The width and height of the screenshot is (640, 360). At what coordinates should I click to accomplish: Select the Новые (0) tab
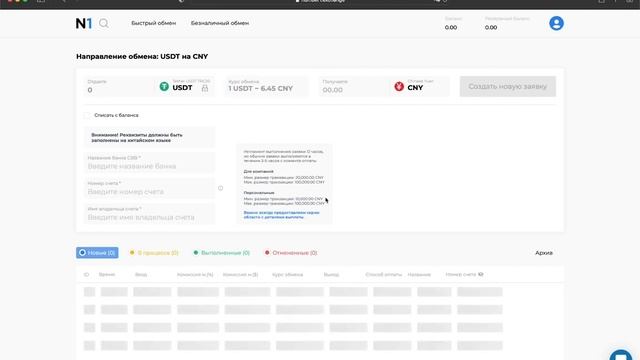tap(97, 253)
